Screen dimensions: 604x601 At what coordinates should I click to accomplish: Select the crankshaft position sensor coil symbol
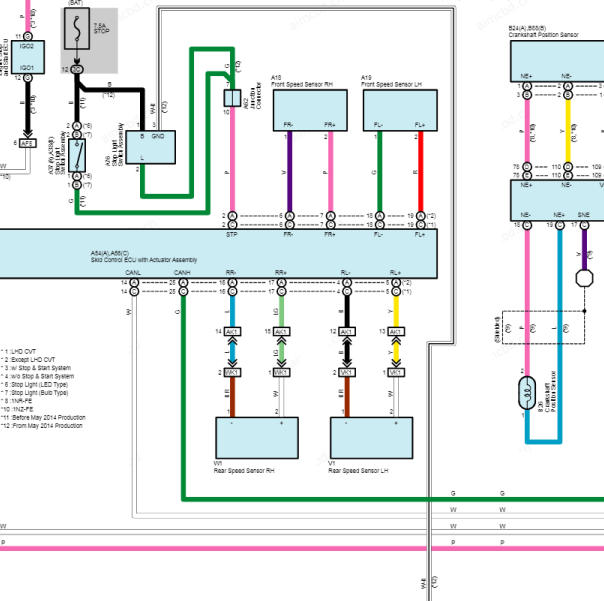pyautogui.click(x=527, y=393)
